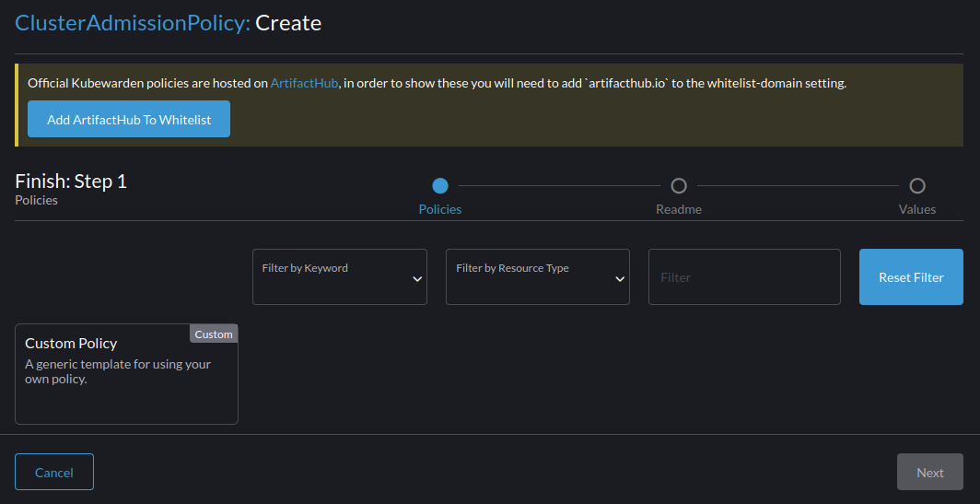Screen dimensions: 980x504
Task: Go to the Values step label
Action: 917,209
